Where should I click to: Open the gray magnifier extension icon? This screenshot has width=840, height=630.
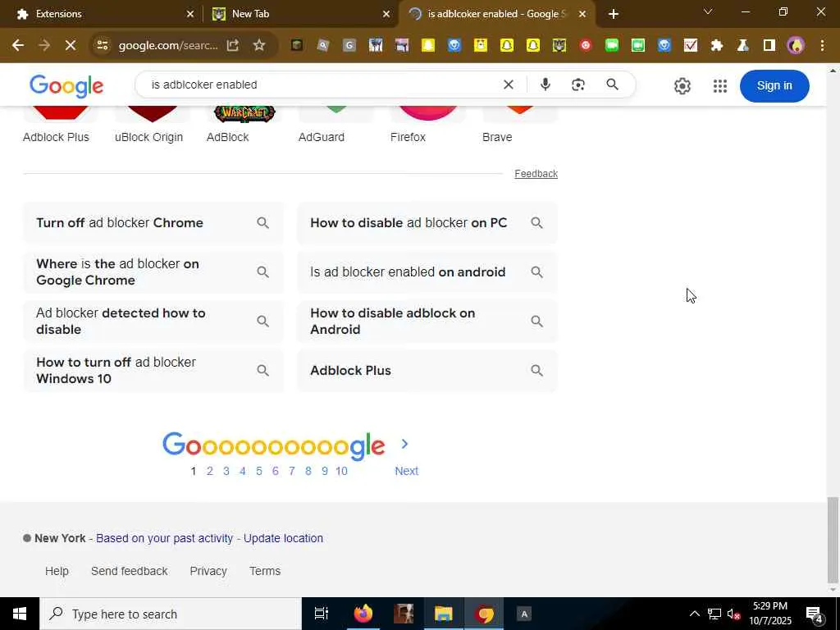point(323,46)
